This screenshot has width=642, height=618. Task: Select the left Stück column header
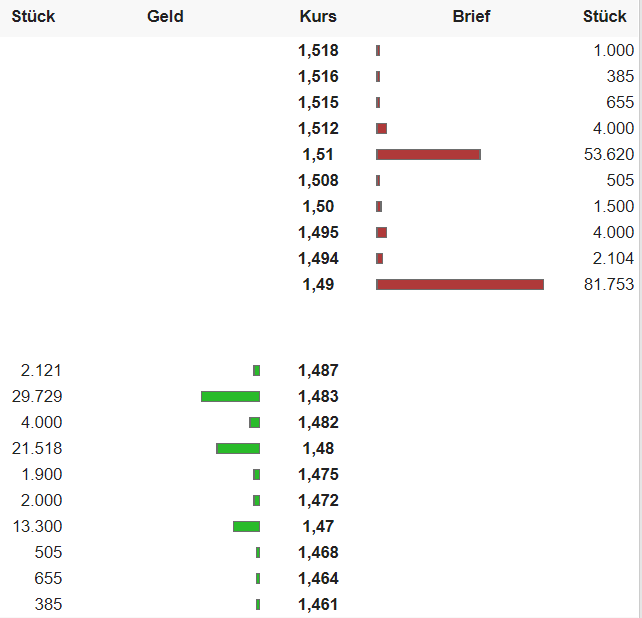(x=33, y=17)
